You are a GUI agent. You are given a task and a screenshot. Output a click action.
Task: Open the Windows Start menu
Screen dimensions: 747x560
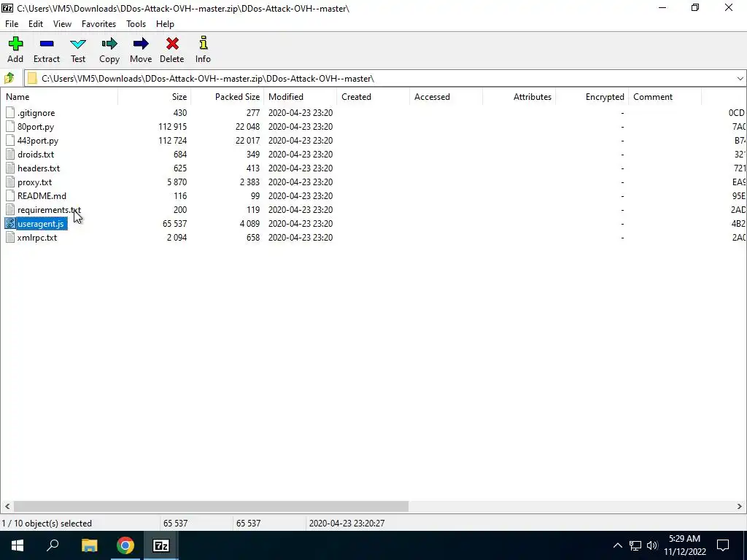(x=18, y=545)
